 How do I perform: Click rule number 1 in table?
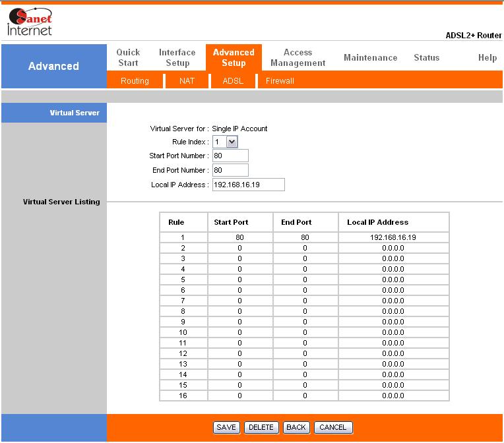pos(183,237)
